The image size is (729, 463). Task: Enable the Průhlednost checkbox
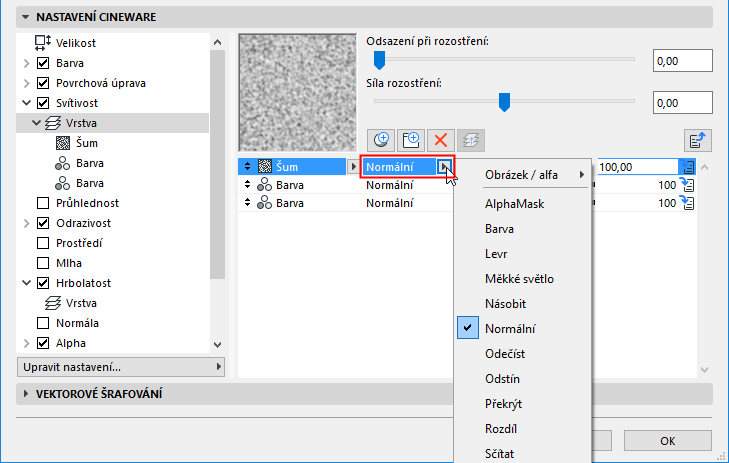(43, 203)
